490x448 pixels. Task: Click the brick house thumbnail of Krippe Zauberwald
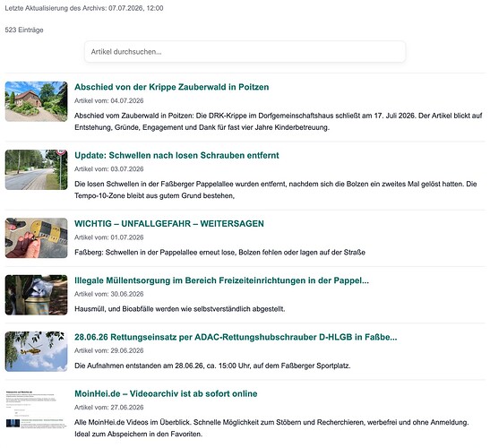click(x=36, y=101)
